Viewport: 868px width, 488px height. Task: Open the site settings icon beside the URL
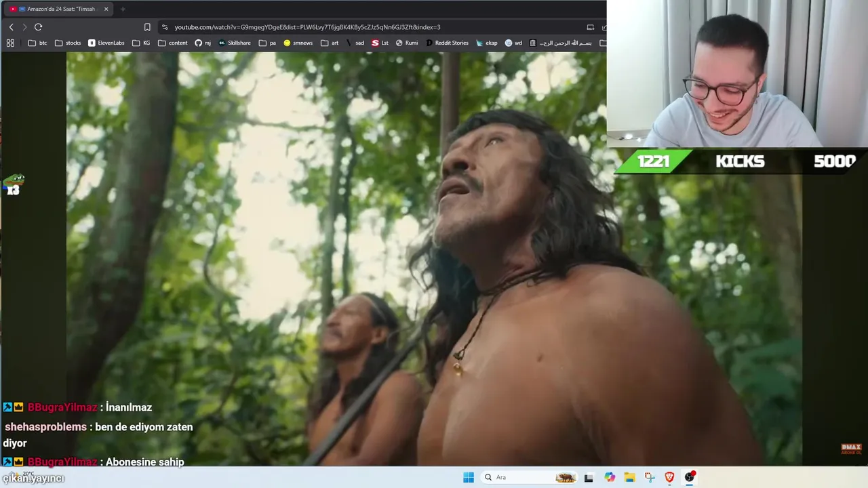click(165, 27)
